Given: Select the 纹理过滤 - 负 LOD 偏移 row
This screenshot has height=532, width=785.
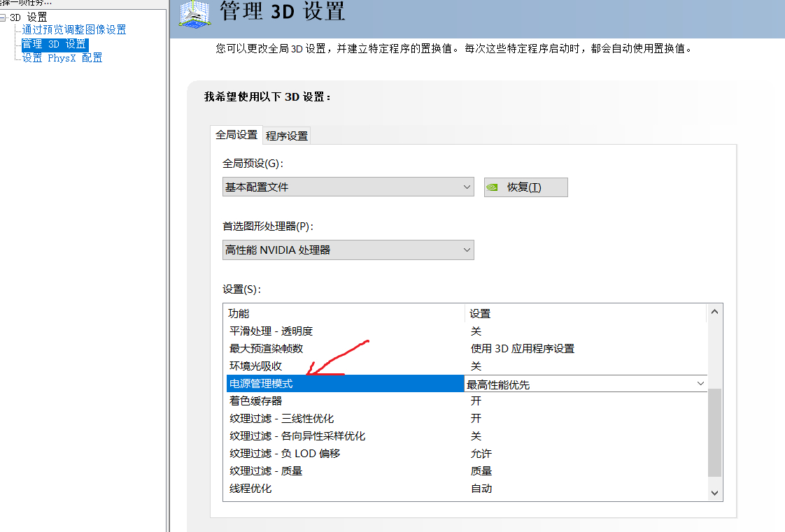Looking at the screenshot, I should tap(467, 454).
